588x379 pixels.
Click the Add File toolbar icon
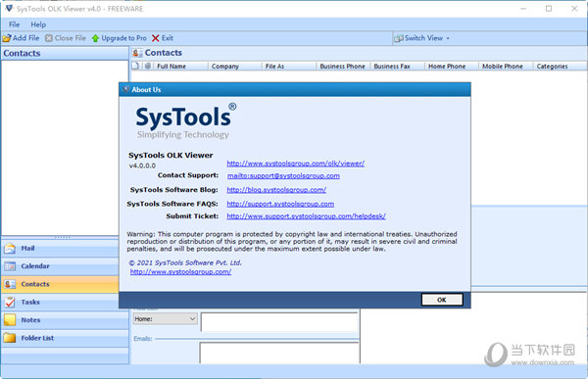point(7,38)
